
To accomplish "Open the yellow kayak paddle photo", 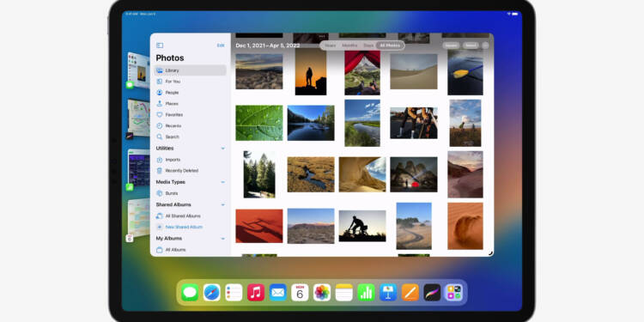I will click(465, 72).
